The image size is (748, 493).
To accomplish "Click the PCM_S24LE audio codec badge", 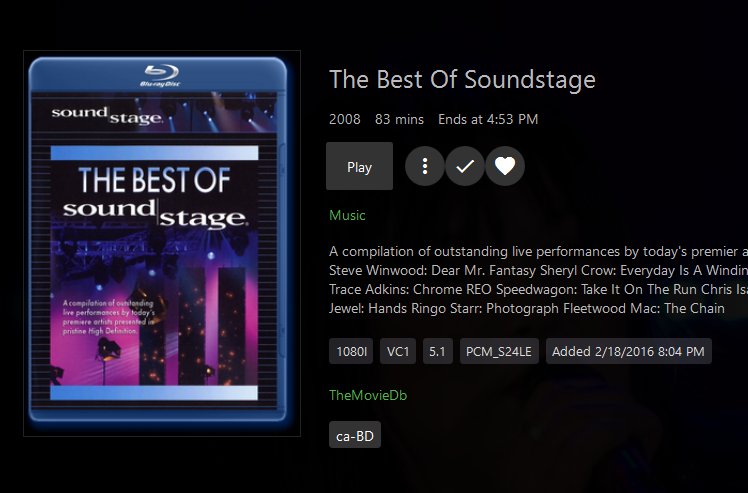I will tap(498, 351).
